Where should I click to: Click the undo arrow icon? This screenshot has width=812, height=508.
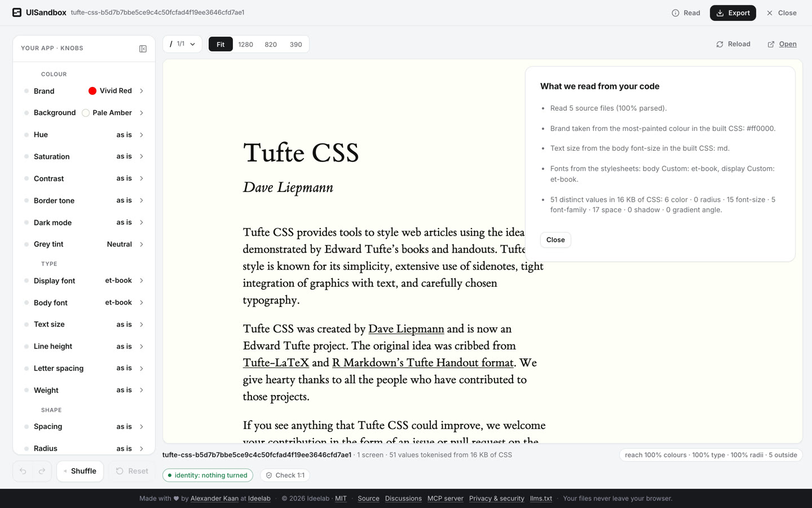23,471
